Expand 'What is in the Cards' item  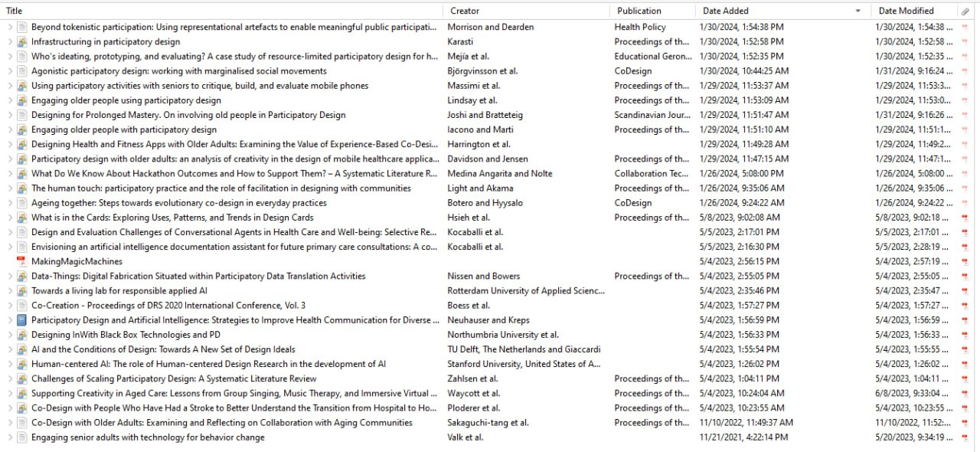(10, 218)
